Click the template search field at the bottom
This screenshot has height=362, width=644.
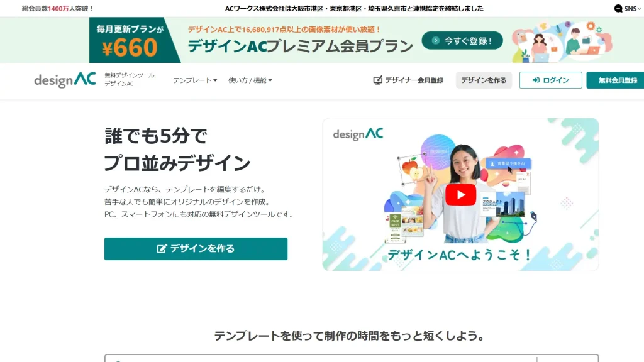pos(320,358)
